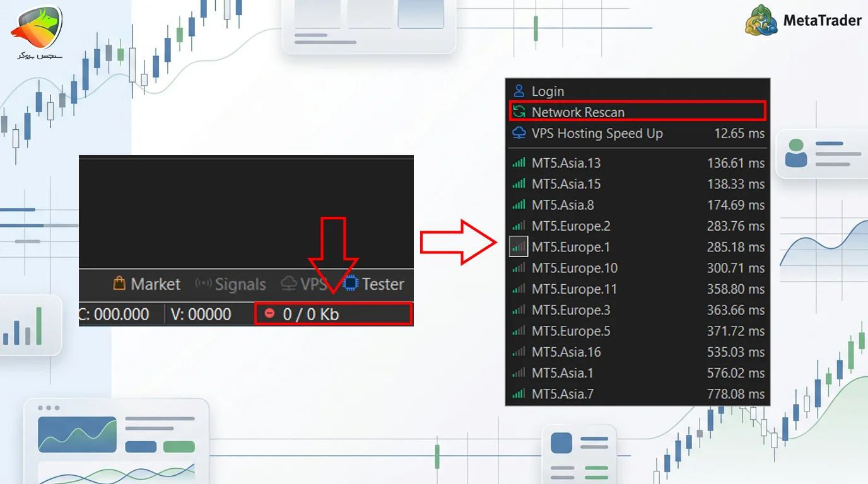Click signal bars icon of MT5.Asia.16
This screenshot has width=868, height=484.
pyautogui.click(x=519, y=352)
